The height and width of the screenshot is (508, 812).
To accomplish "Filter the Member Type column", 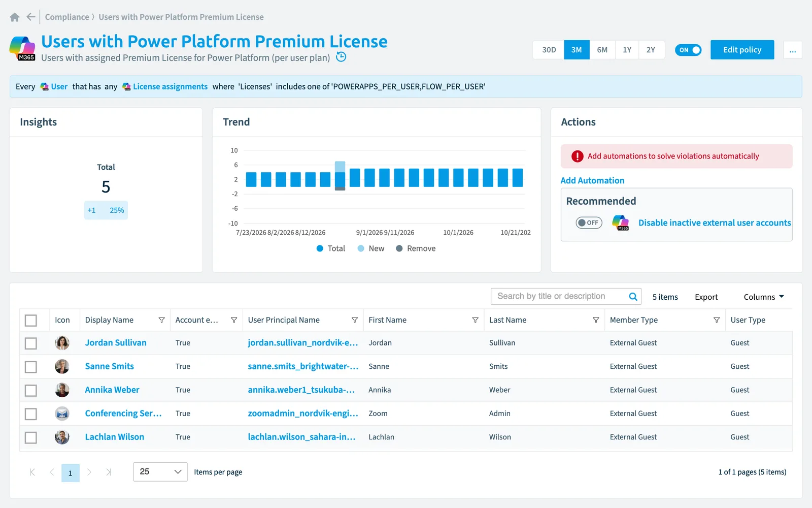I will [x=717, y=320].
